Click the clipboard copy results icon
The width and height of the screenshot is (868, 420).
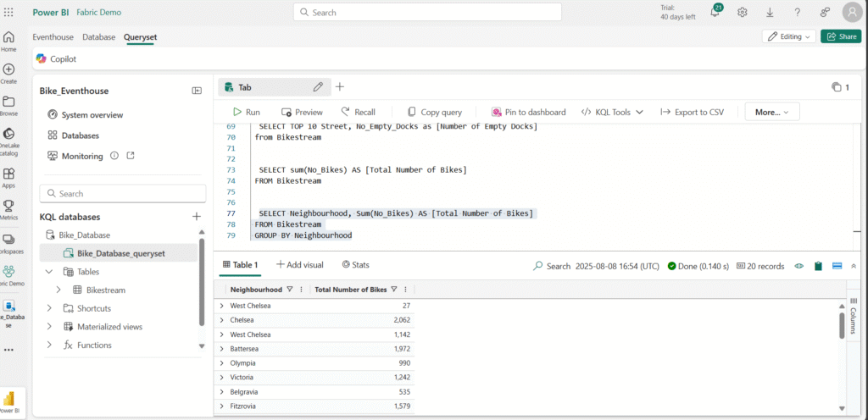pos(818,266)
